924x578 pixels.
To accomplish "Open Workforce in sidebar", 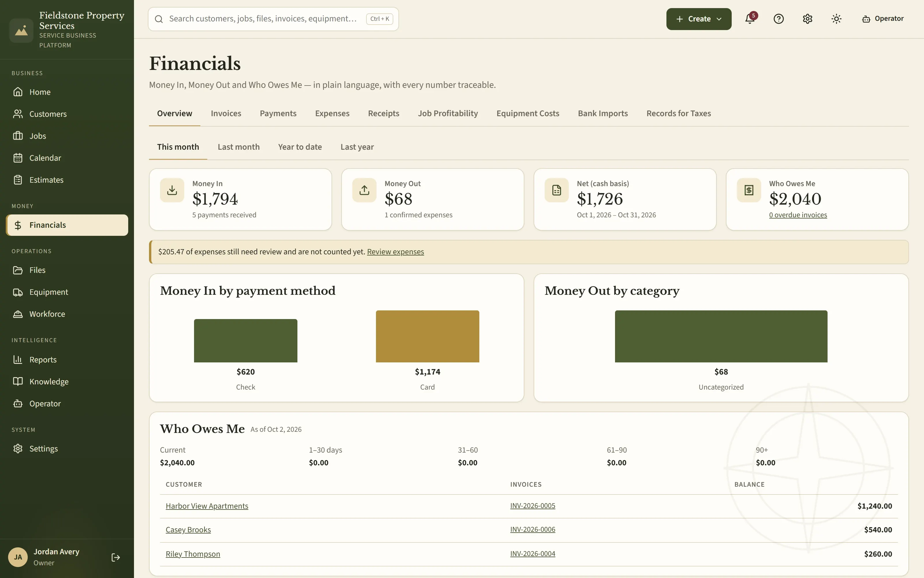I will pyautogui.click(x=67, y=314).
